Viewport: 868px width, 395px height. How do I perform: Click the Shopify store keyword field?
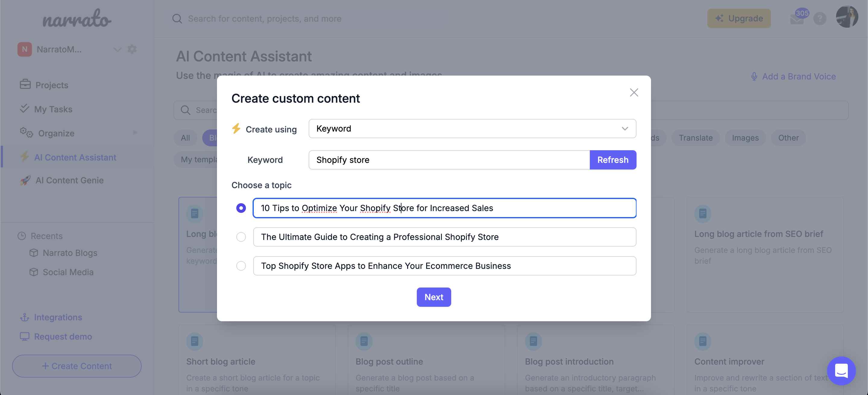(449, 160)
